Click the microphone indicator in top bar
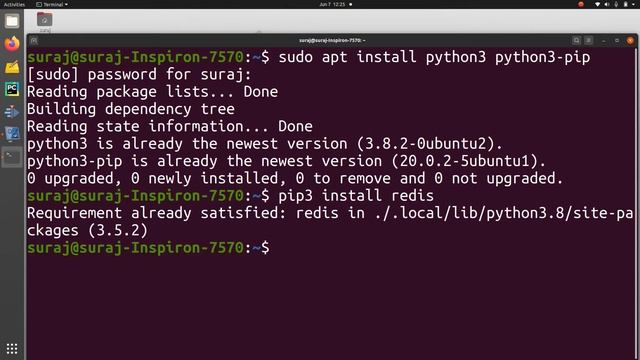Image resolution: width=640 pixels, height=360 pixels. (x=616, y=4)
